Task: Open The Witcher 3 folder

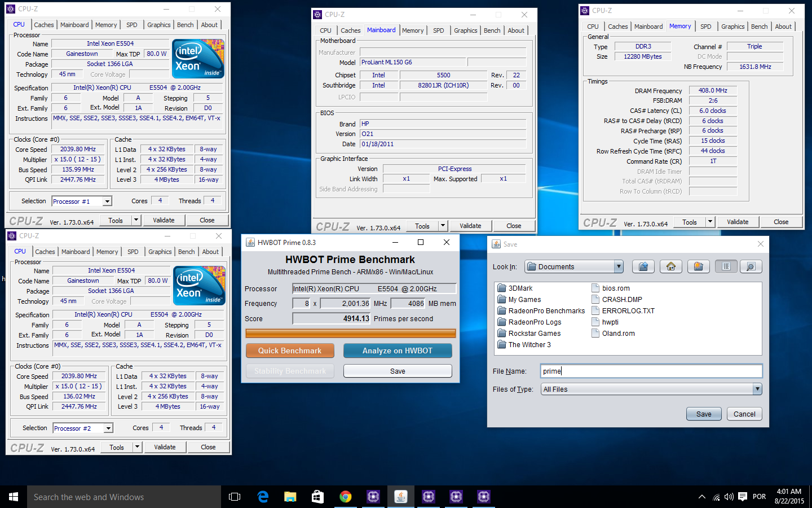Action: (524, 344)
